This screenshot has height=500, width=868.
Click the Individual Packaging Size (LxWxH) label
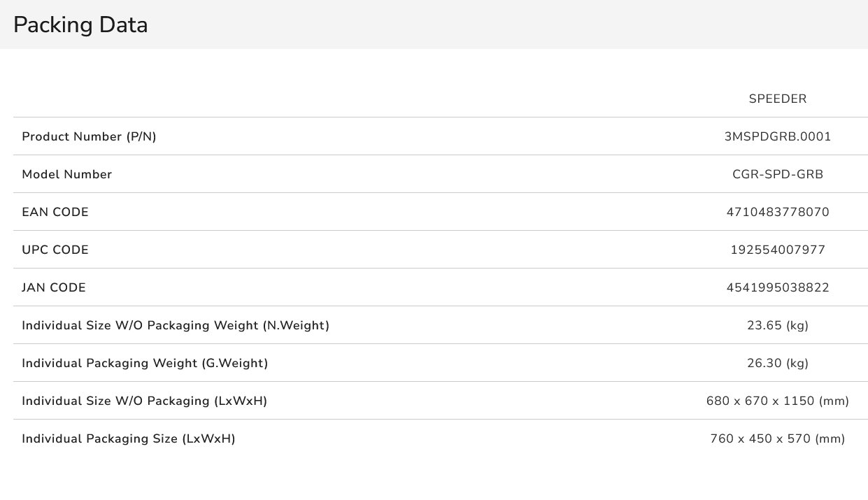tap(128, 438)
